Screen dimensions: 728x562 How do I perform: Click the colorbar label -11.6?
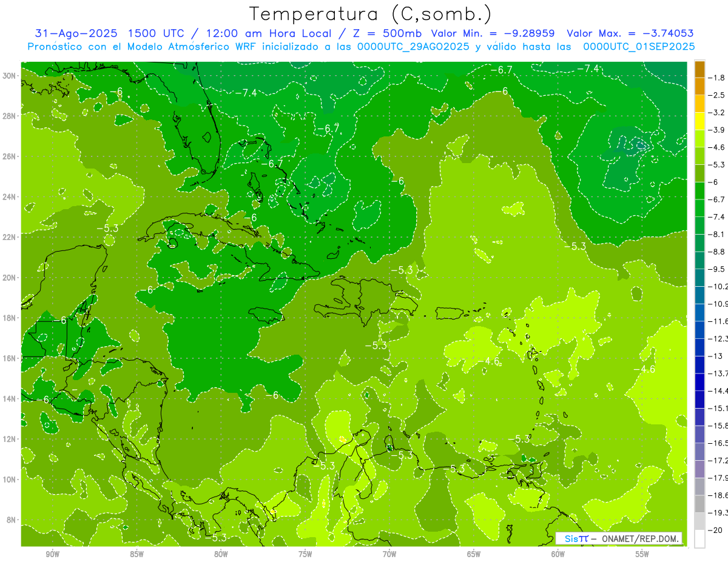click(718, 321)
